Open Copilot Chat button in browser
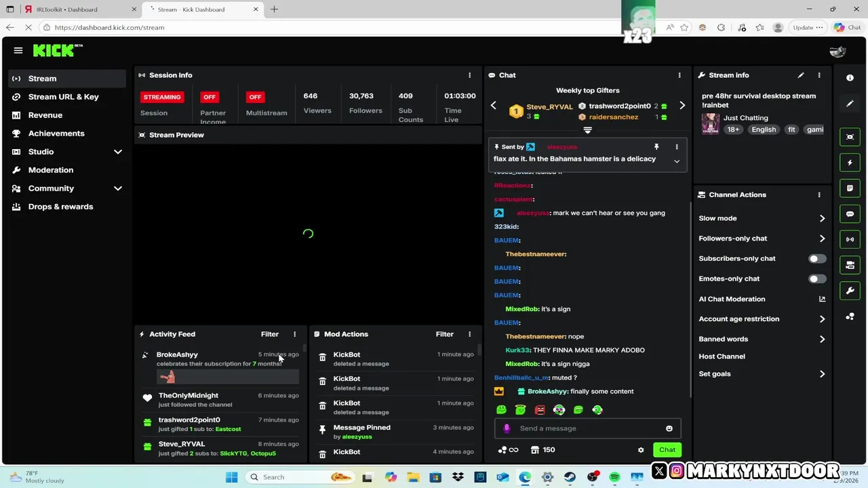The height and width of the screenshot is (488, 868). pyautogui.click(x=848, y=28)
